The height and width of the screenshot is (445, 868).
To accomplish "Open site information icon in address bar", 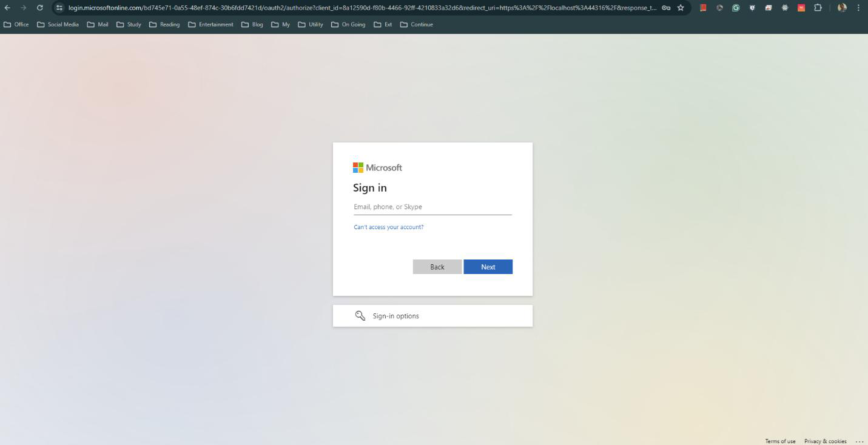I will tap(59, 8).
